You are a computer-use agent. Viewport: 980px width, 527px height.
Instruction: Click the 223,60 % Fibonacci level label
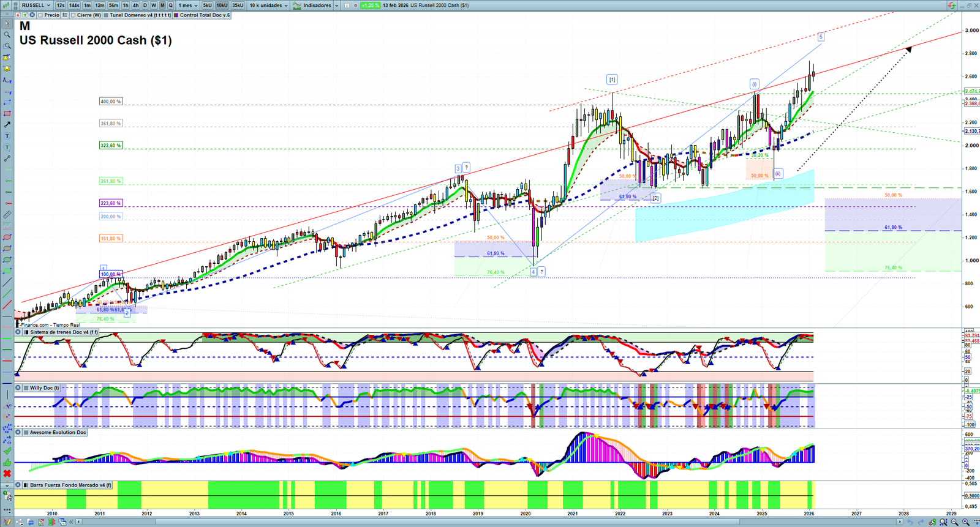coord(111,203)
